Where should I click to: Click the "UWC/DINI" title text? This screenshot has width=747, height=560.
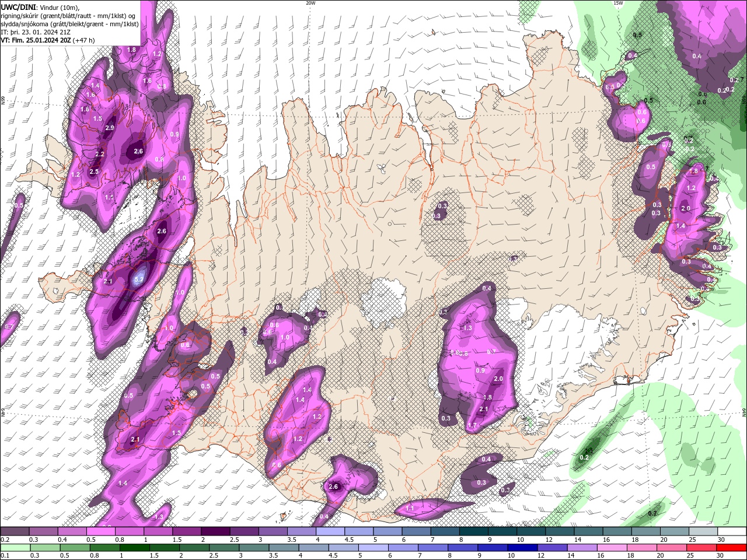click(18, 7)
